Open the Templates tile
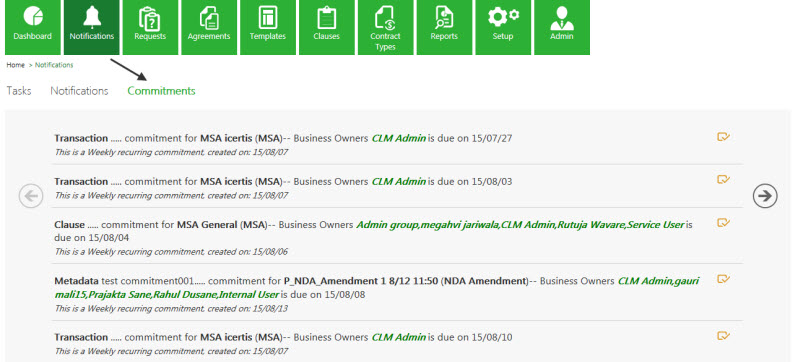The width and height of the screenshot is (800, 362). [x=267, y=27]
